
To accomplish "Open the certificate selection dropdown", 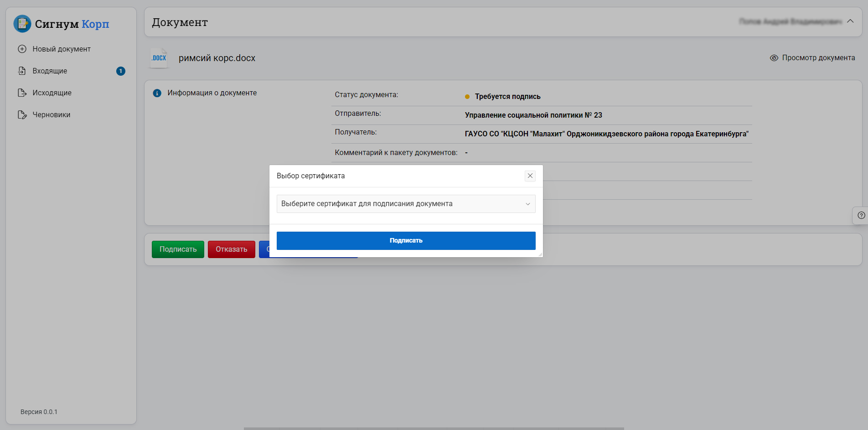I will (406, 204).
